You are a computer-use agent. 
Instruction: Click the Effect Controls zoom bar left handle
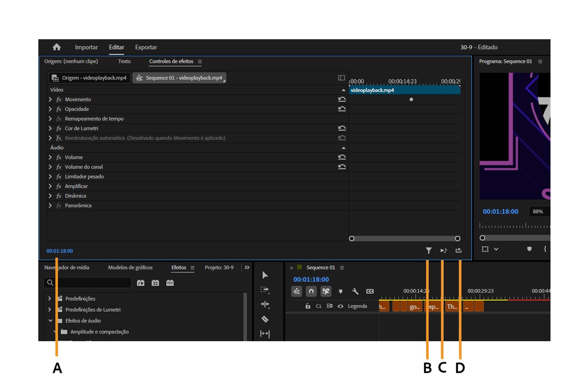coord(352,239)
